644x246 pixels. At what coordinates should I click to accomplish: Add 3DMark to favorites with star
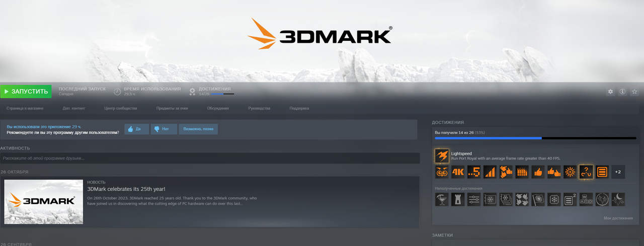[634, 92]
